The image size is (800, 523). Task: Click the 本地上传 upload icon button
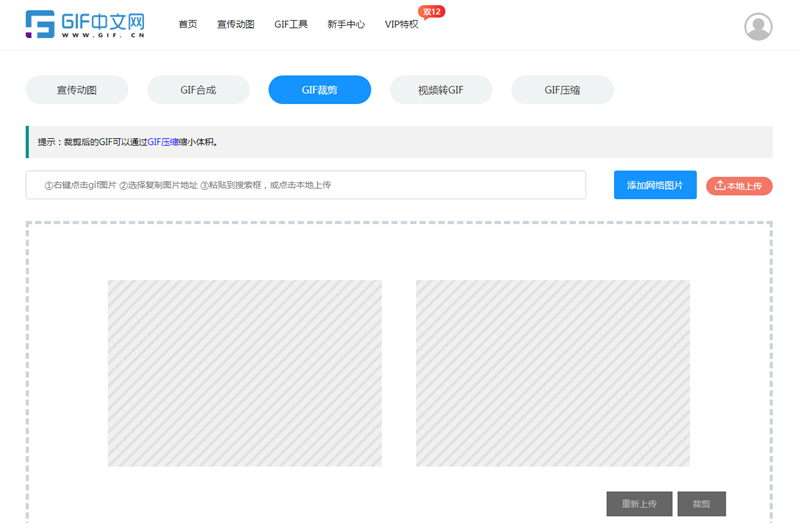pos(739,186)
